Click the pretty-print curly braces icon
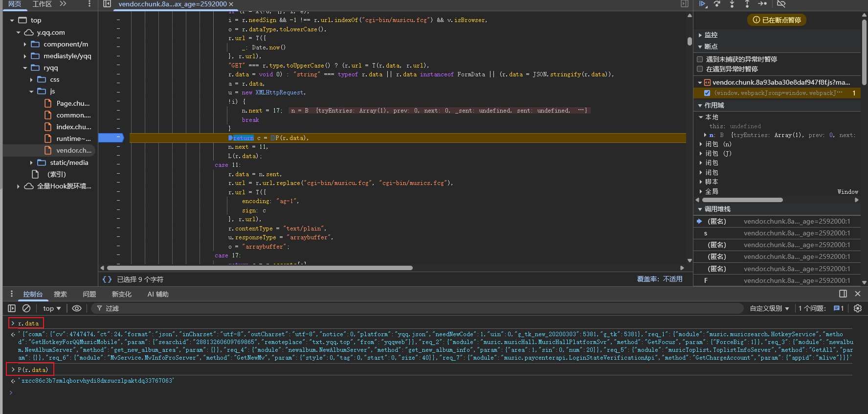The height and width of the screenshot is (414, 868). coord(107,279)
